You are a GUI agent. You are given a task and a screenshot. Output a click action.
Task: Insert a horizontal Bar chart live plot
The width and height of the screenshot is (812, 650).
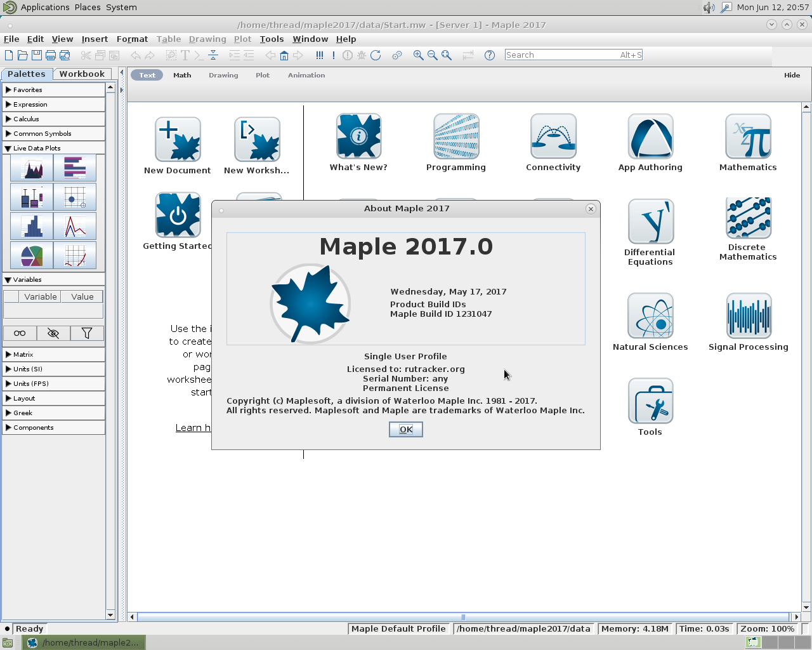tap(75, 168)
